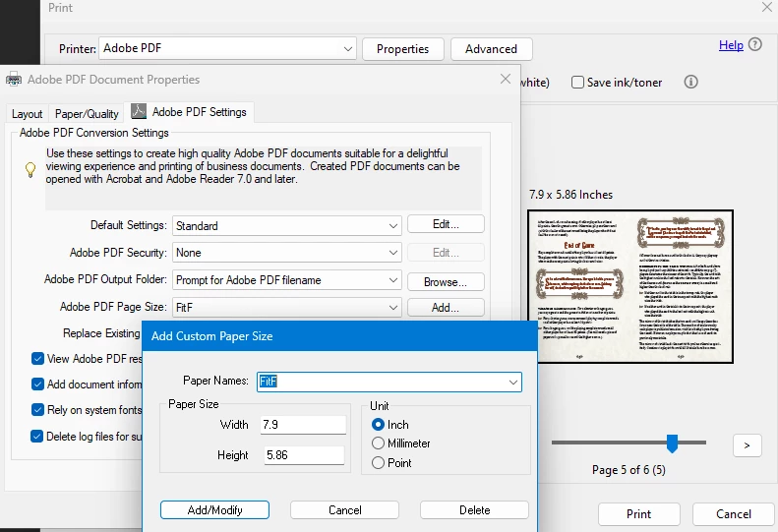The image size is (778, 532).
Task: Click the Help question mark icon
Action: 754,44
